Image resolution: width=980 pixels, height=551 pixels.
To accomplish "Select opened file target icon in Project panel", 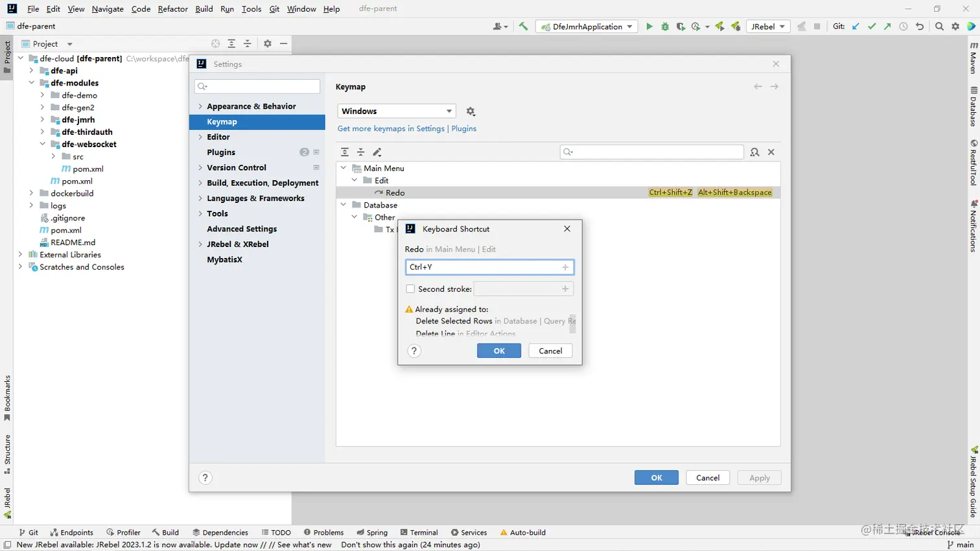I will click(x=216, y=43).
